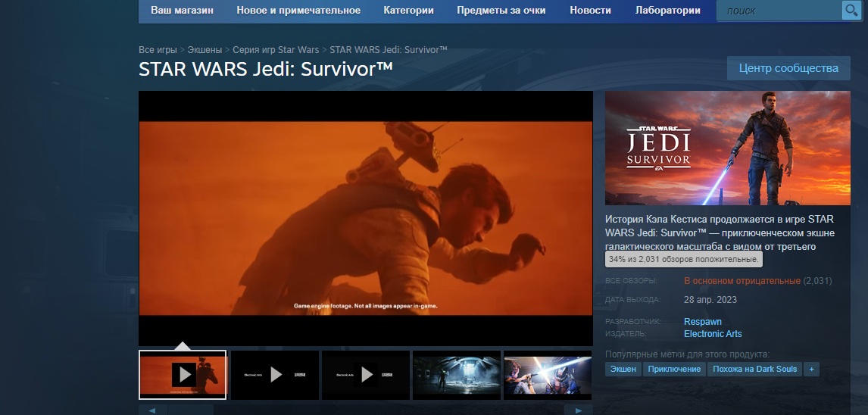Select the Приключение tag
This screenshot has height=415, width=868.
pyautogui.click(x=674, y=369)
